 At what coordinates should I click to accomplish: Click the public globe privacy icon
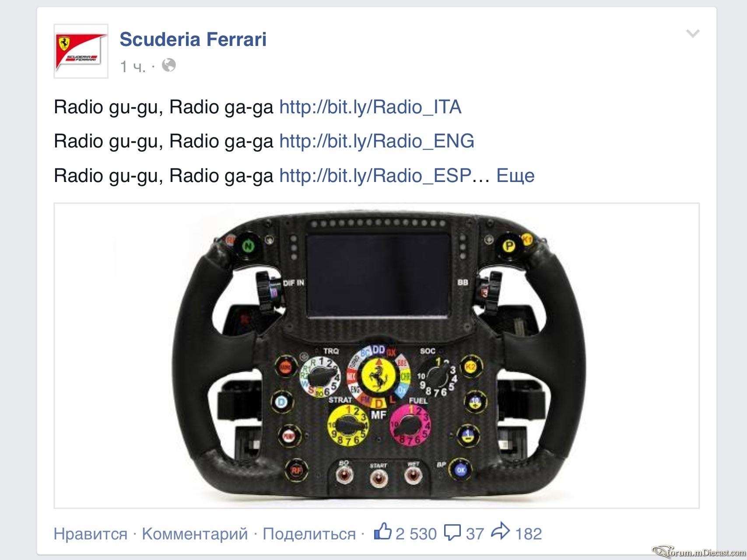[169, 66]
